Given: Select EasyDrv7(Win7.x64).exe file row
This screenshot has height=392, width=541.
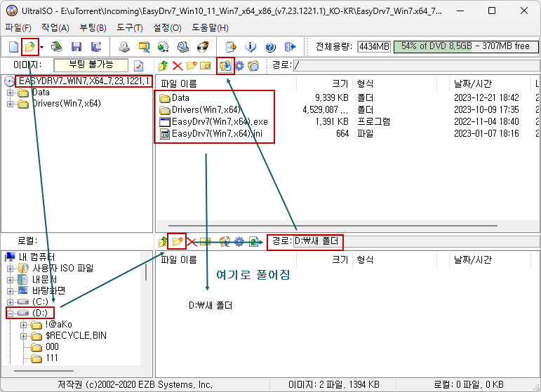Looking at the screenshot, I should click(x=220, y=122).
